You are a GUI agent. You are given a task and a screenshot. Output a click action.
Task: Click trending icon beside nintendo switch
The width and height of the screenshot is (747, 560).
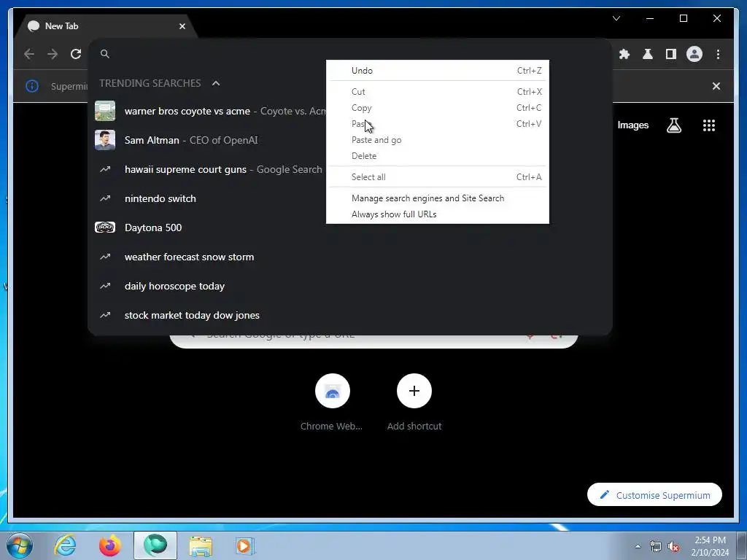[x=105, y=198]
